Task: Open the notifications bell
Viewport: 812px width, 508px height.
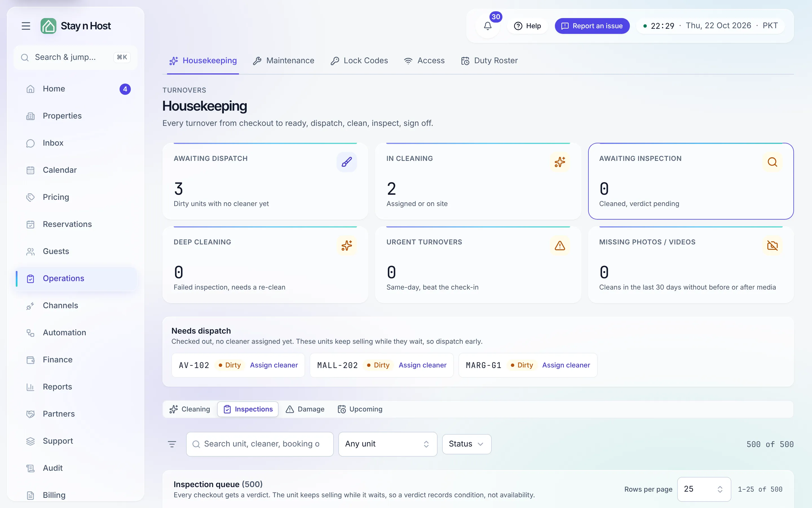Action: [487, 26]
